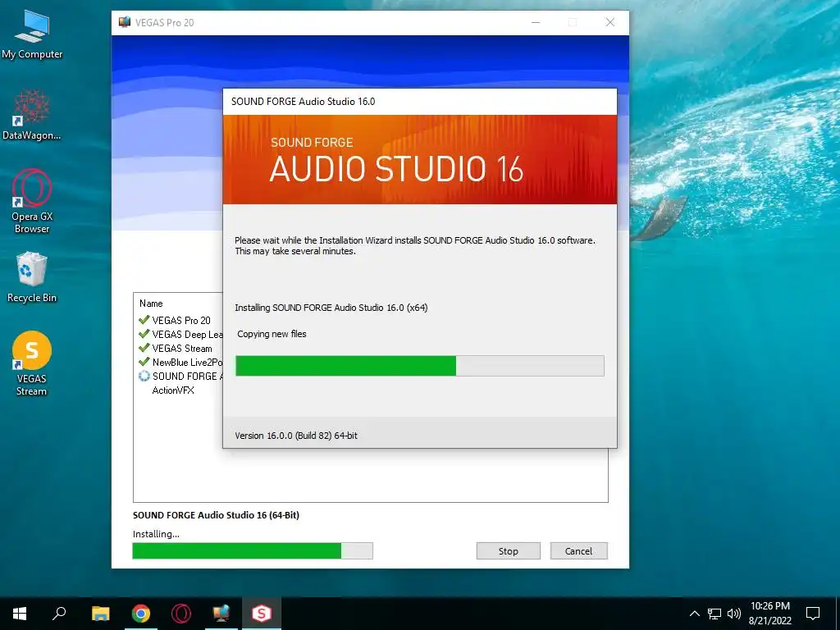Open the notification center icon

click(x=813, y=614)
